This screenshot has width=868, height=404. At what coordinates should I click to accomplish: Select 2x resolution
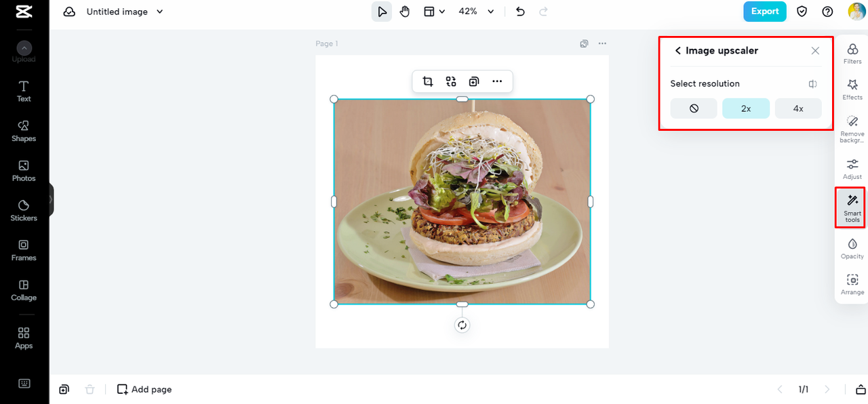pos(746,108)
